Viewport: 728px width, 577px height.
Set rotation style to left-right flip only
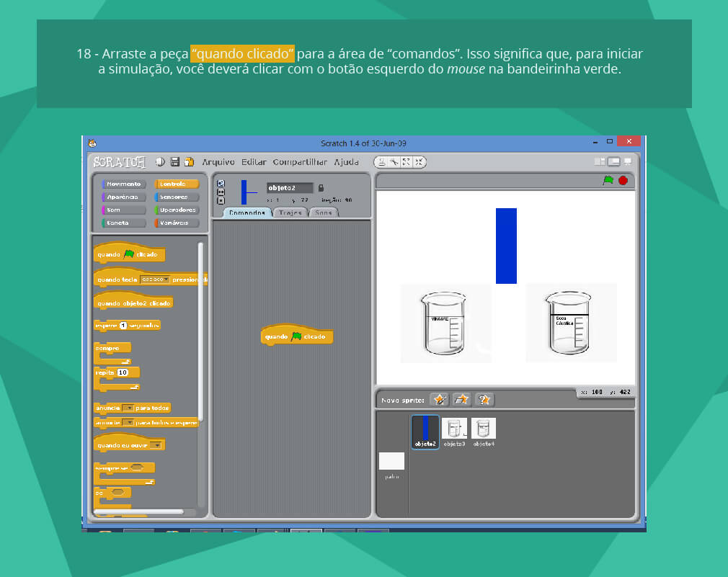[x=221, y=192]
